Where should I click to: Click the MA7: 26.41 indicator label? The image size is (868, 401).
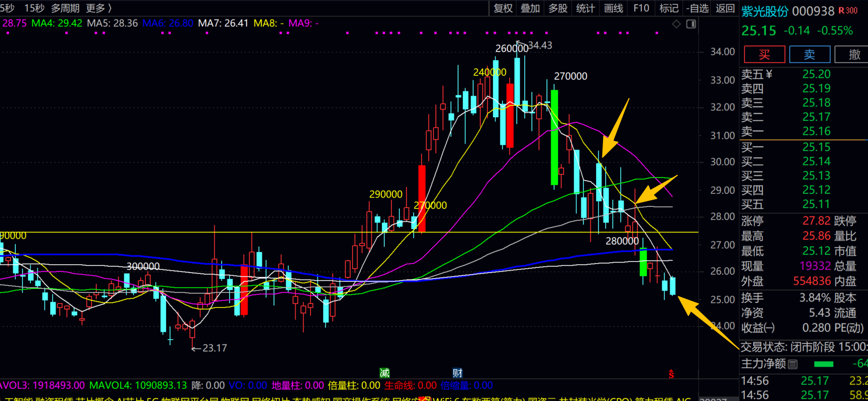click(x=223, y=23)
